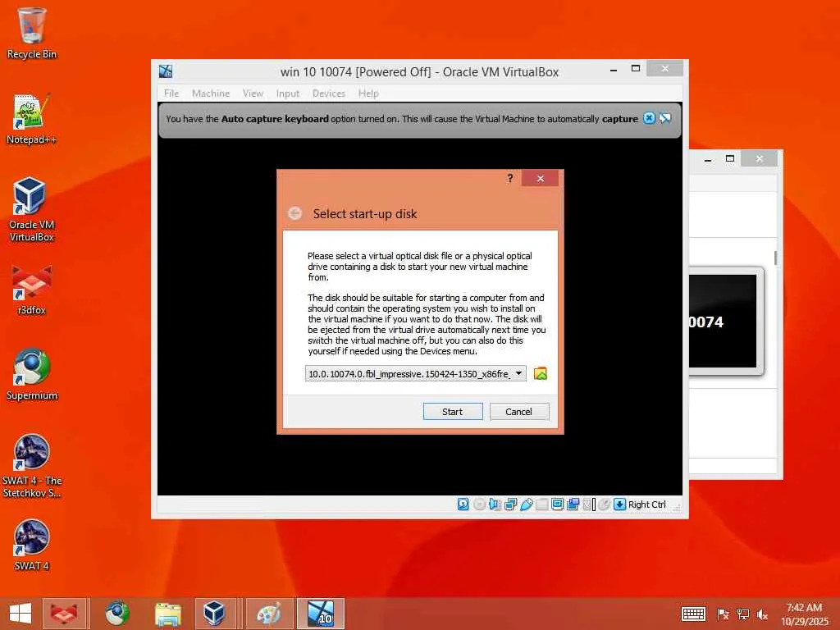The height and width of the screenshot is (630, 840).
Task: Minimize the win 10 10074 VM window
Action: click(x=614, y=69)
